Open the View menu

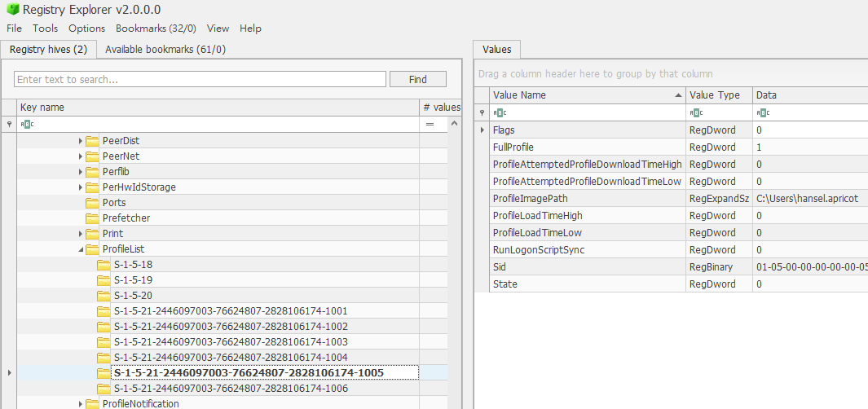218,29
